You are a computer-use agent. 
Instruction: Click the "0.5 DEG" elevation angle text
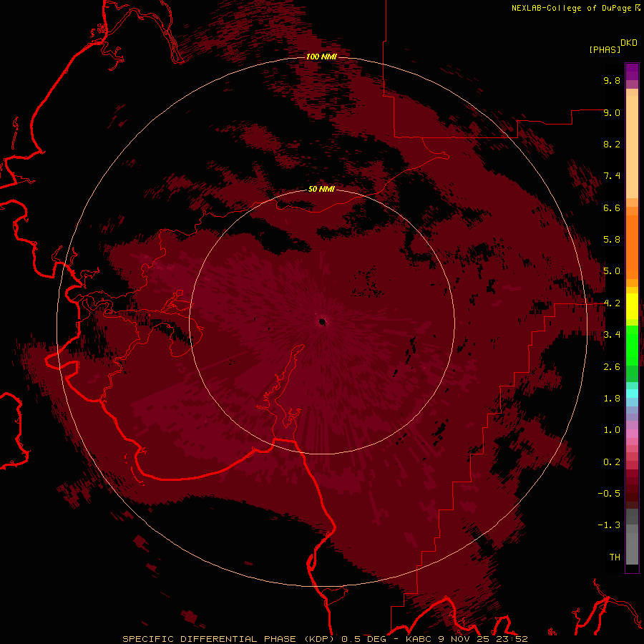[364, 639]
